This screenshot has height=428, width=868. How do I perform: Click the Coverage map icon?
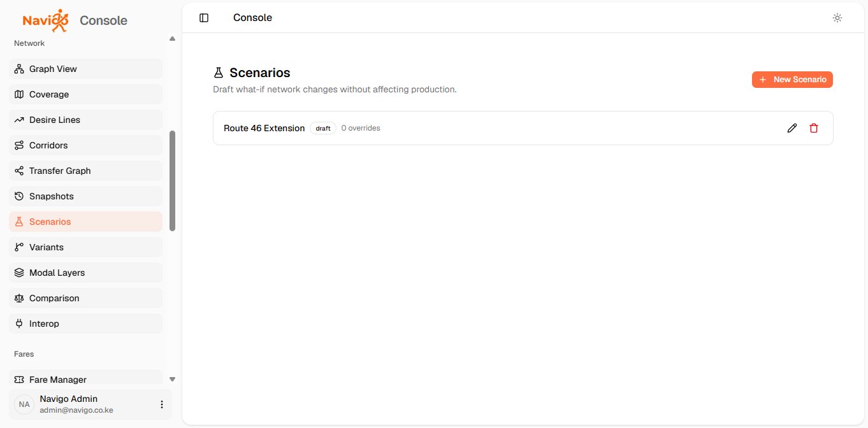coord(19,94)
